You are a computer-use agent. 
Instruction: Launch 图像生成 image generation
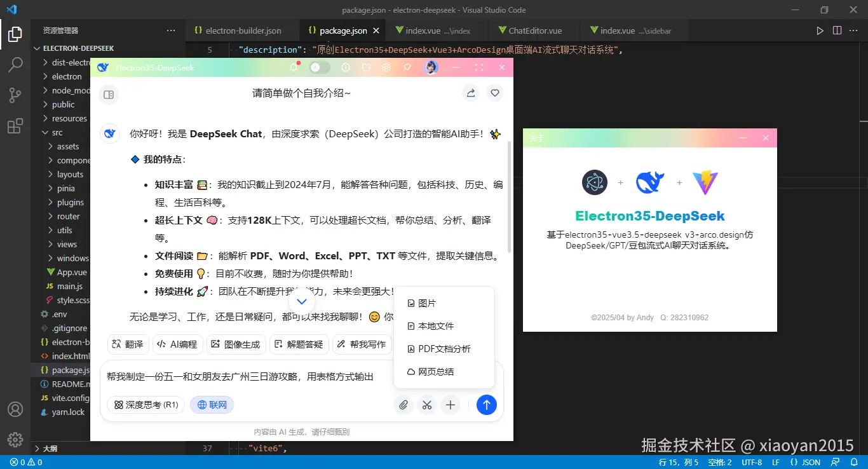click(236, 344)
